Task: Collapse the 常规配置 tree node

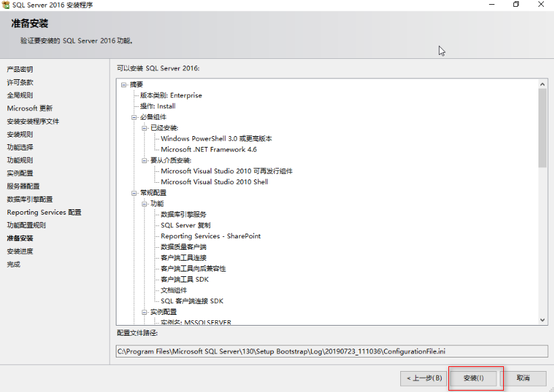Action: 134,193
